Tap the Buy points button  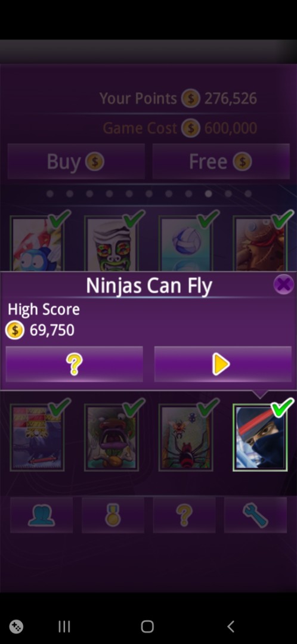[x=76, y=162]
